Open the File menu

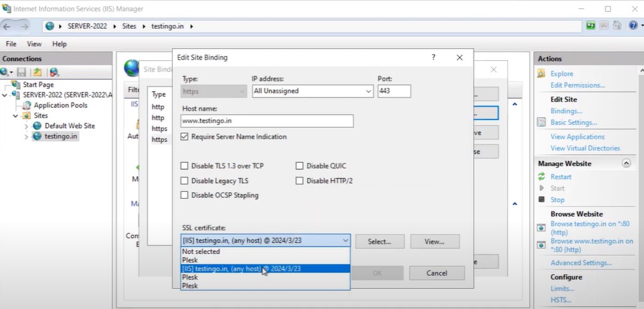pyautogui.click(x=11, y=44)
